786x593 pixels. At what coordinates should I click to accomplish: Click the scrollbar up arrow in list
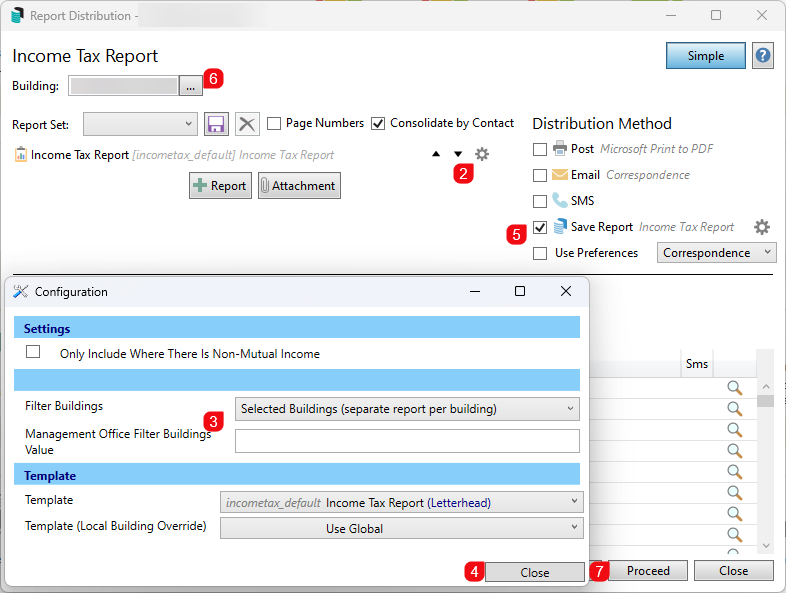click(x=765, y=386)
